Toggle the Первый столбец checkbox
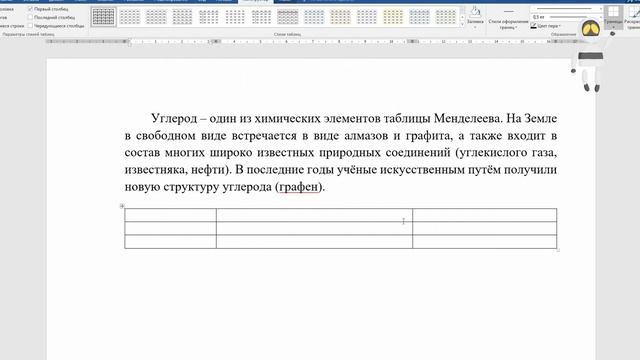Screen dimensions: 640x360 coord(30,9)
